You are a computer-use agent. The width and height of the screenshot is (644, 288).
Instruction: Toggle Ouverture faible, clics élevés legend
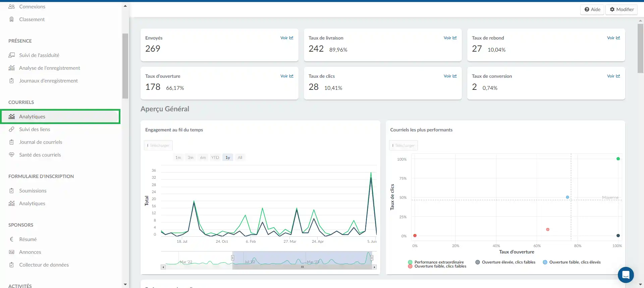coord(572,262)
